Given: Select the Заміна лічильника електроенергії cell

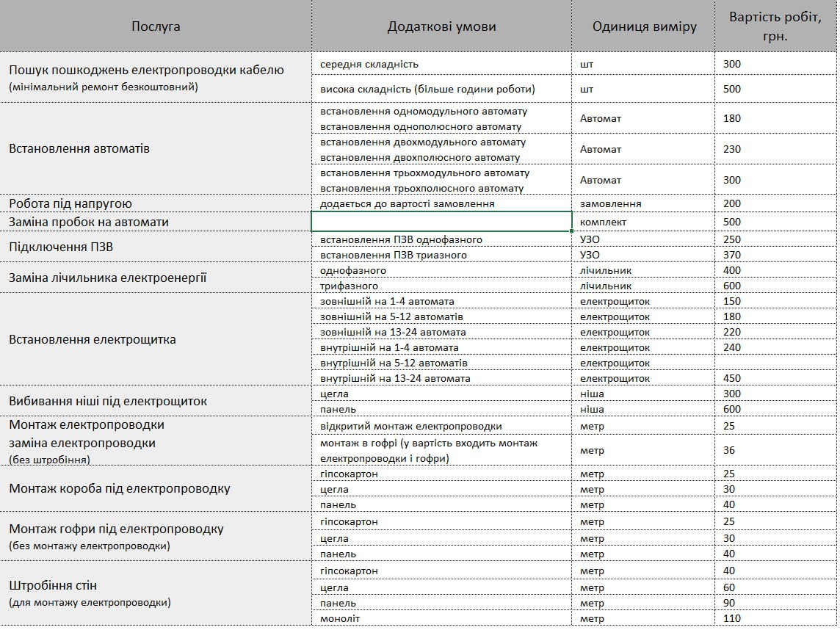Looking at the screenshot, I should [156, 278].
